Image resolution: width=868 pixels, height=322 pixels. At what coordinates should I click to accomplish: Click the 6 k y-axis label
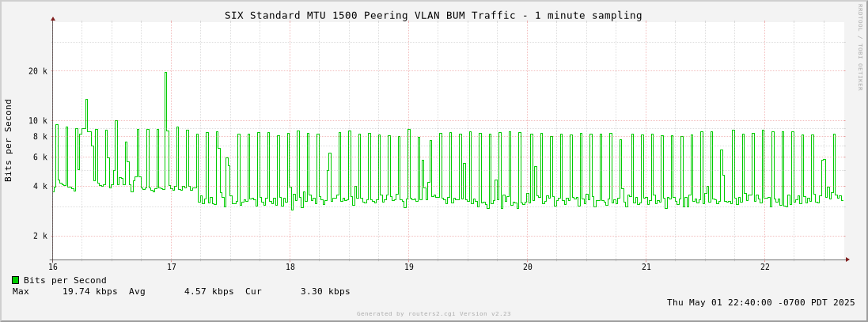click(x=40, y=157)
